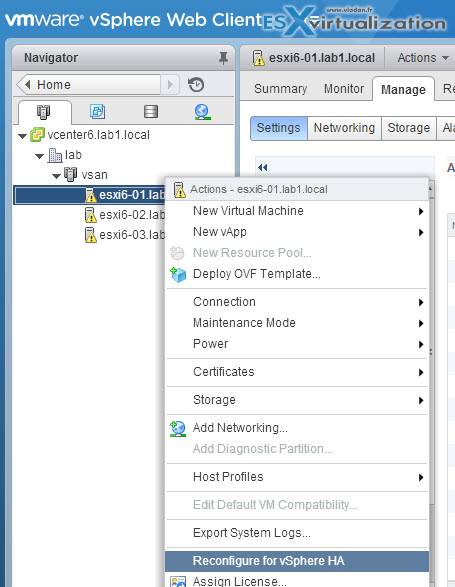Switch to Hosts and Clusters inventory tab
This screenshot has width=455, height=587.
[43, 112]
